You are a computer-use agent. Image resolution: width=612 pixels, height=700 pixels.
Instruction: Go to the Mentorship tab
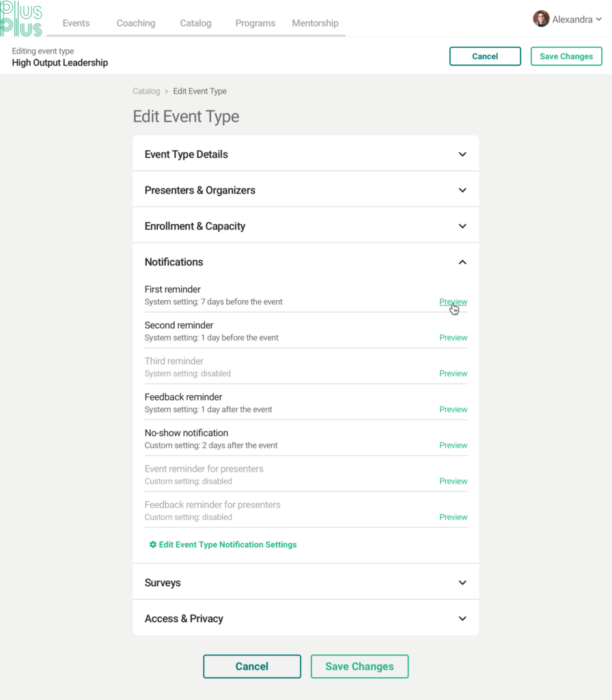click(x=315, y=23)
